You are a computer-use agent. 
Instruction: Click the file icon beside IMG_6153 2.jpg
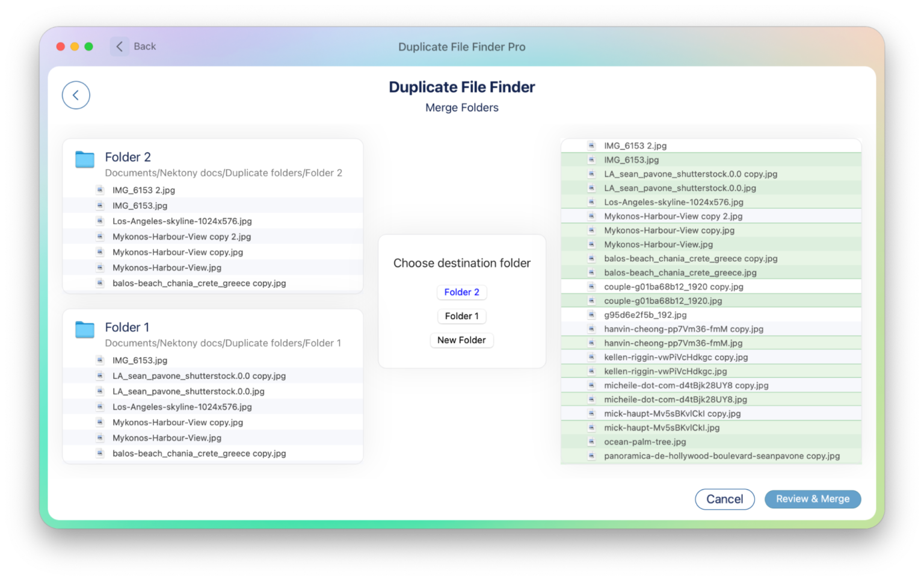[x=99, y=190]
